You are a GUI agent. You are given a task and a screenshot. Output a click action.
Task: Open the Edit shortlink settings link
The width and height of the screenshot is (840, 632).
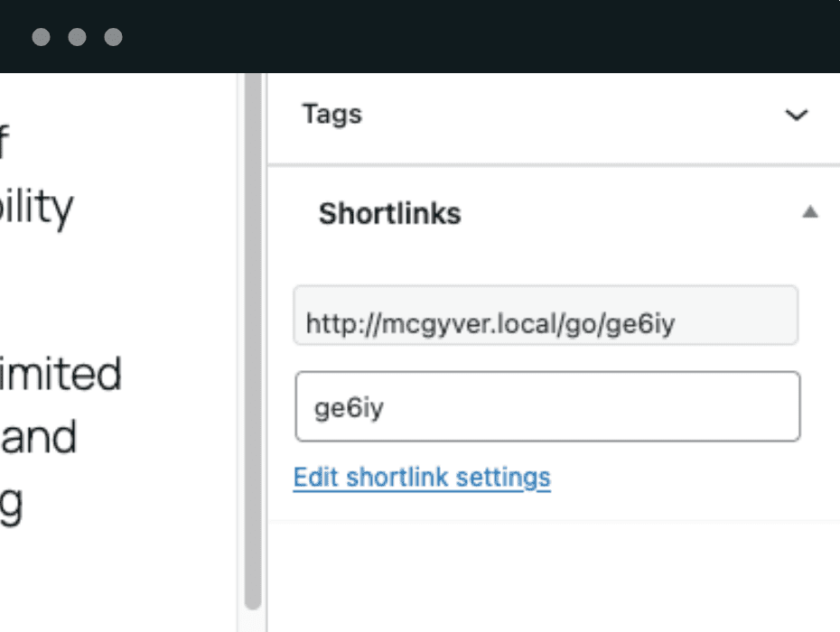point(422,477)
